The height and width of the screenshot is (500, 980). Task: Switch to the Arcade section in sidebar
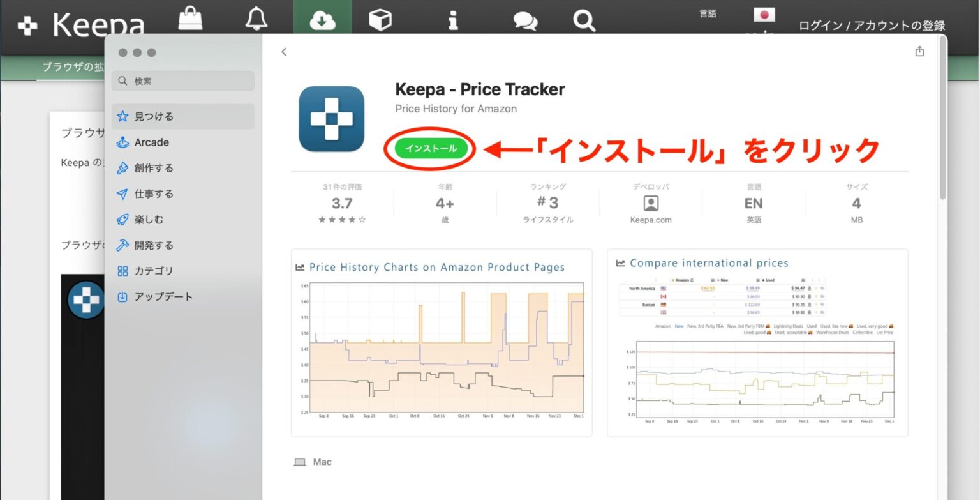point(153,142)
